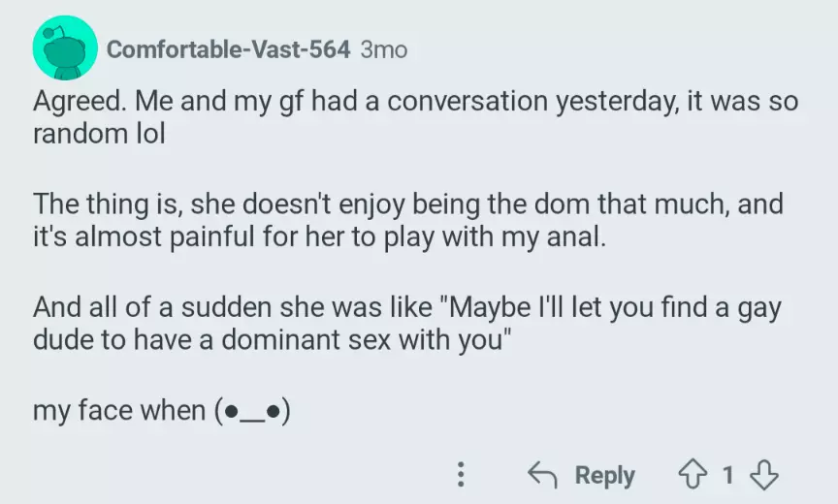Click the vote score number 1
The height and width of the screenshot is (504, 838).
728,475
